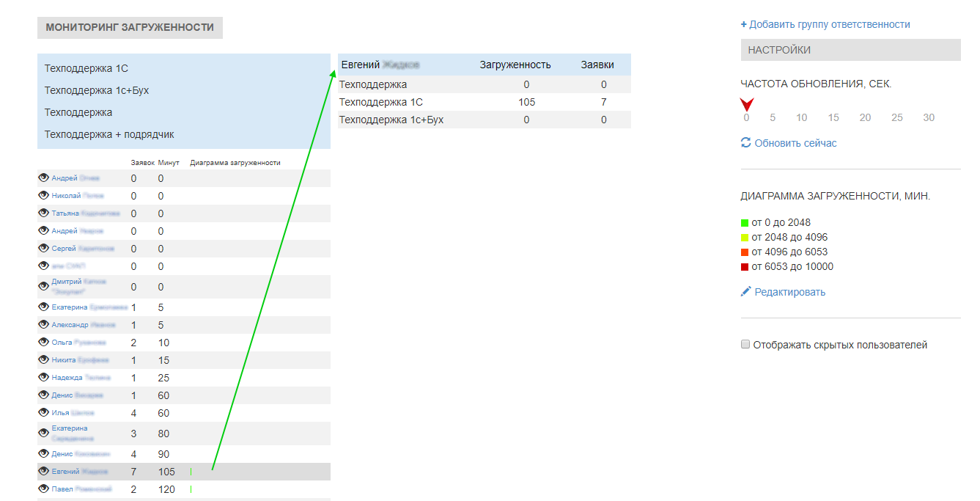Image resolution: width=980 pixels, height=501 pixels.
Task: Click the eye icon for Сергей
Action: (43, 249)
